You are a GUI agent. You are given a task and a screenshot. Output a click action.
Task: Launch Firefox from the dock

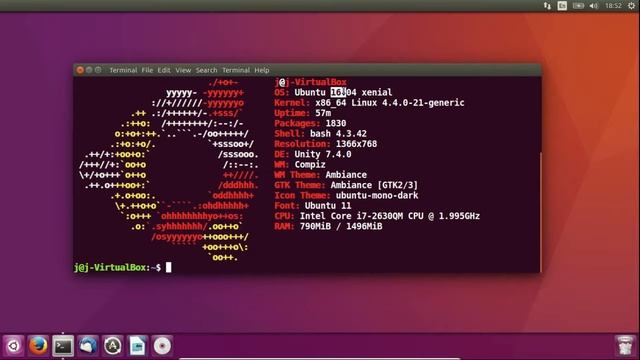tap(38, 346)
